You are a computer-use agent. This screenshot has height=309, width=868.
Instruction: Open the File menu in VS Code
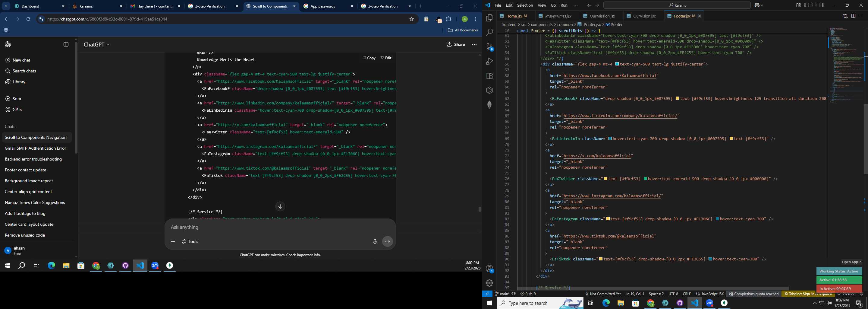pos(498,5)
